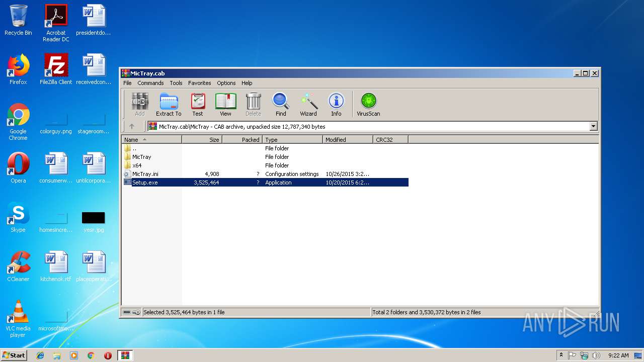Show archive Info
Image resolution: width=644 pixels, height=362 pixels.
[336, 105]
